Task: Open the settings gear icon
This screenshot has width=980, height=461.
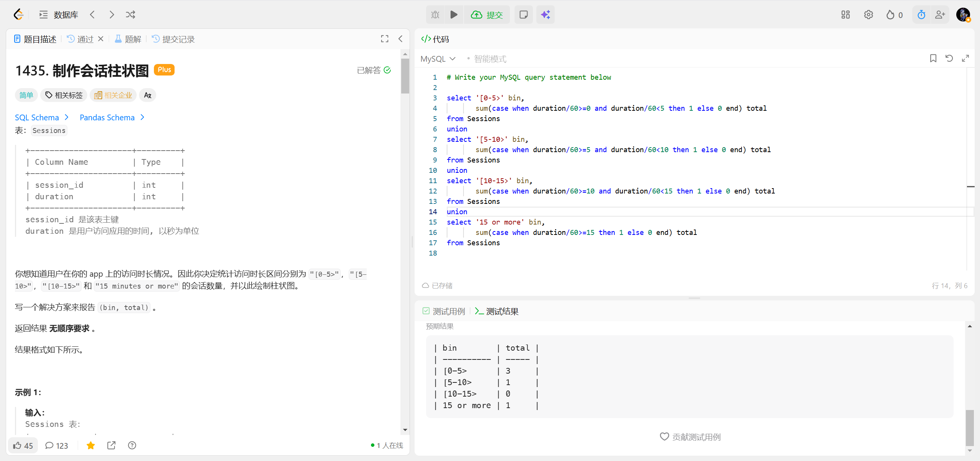Action: click(x=868, y=15)
